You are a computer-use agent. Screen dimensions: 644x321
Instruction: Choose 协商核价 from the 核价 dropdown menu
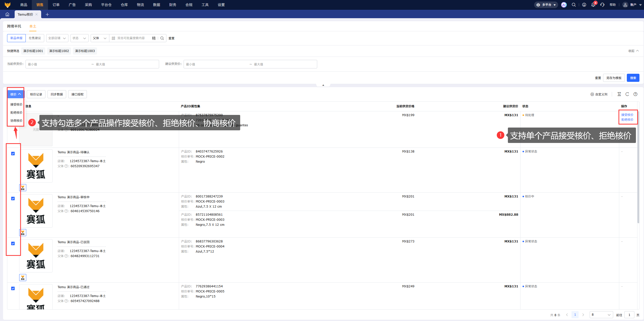pos(16,121)
